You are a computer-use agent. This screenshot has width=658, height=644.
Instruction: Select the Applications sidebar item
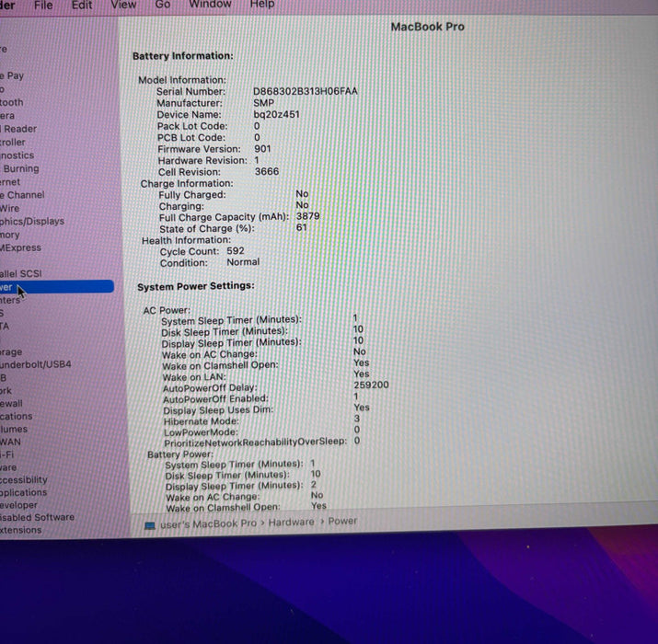pos(24,492)
